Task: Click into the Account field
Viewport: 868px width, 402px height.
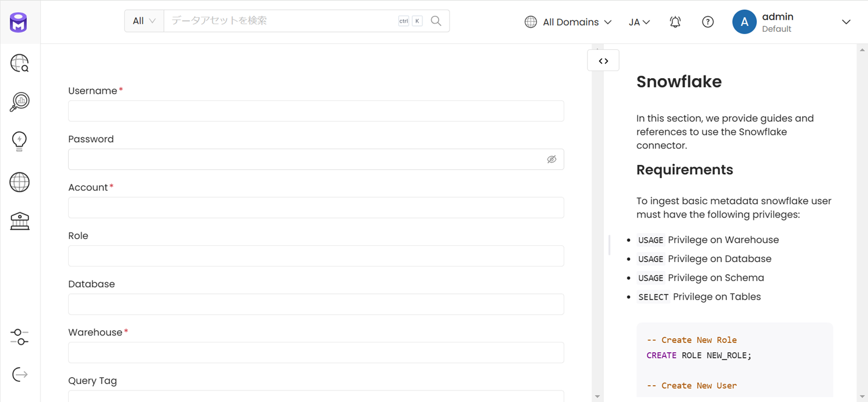Action: pos(316,208)
